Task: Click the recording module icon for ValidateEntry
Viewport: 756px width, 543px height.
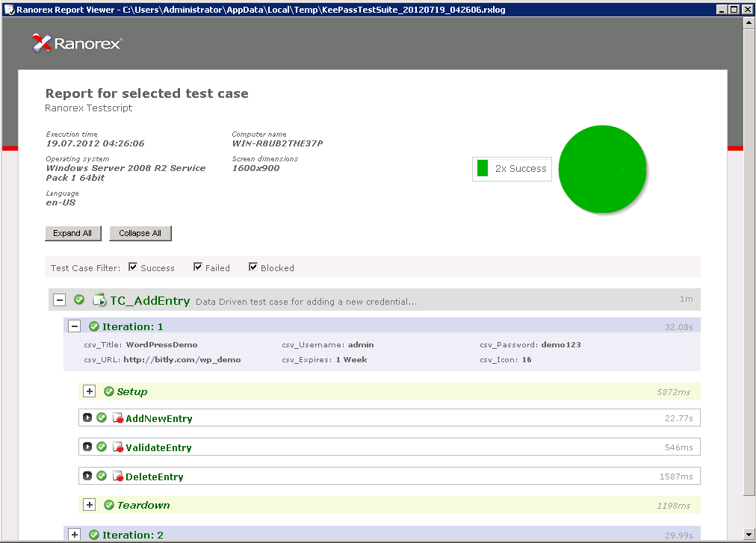Action: coord(118,447)
